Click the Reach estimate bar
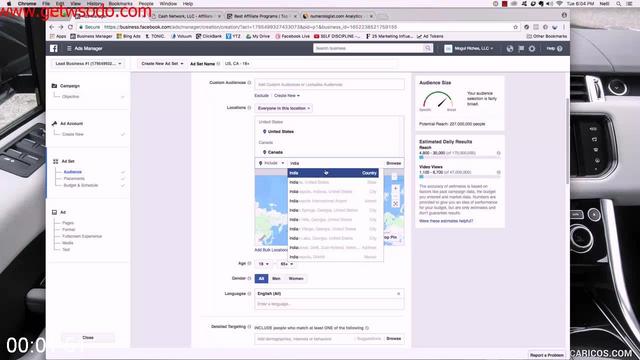 pos(460,157)
